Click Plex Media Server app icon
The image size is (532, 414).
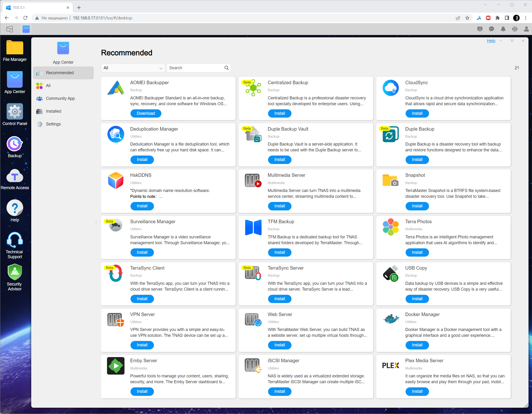390,365
